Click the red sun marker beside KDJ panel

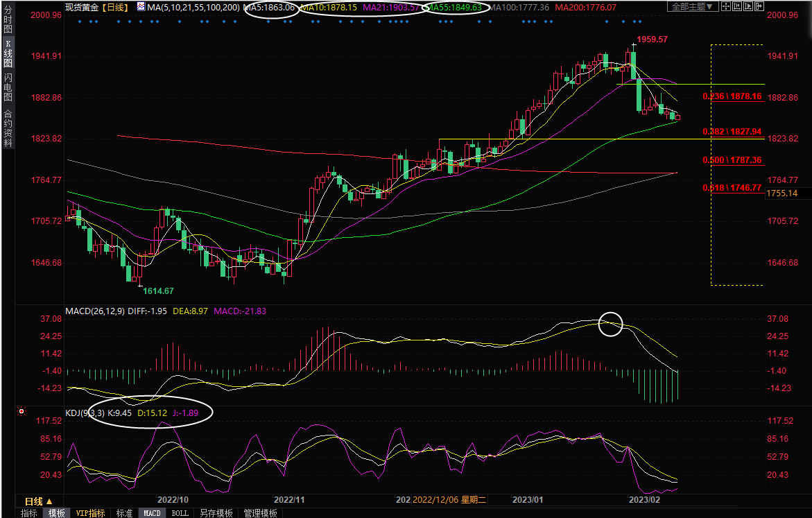click(21, 411)
